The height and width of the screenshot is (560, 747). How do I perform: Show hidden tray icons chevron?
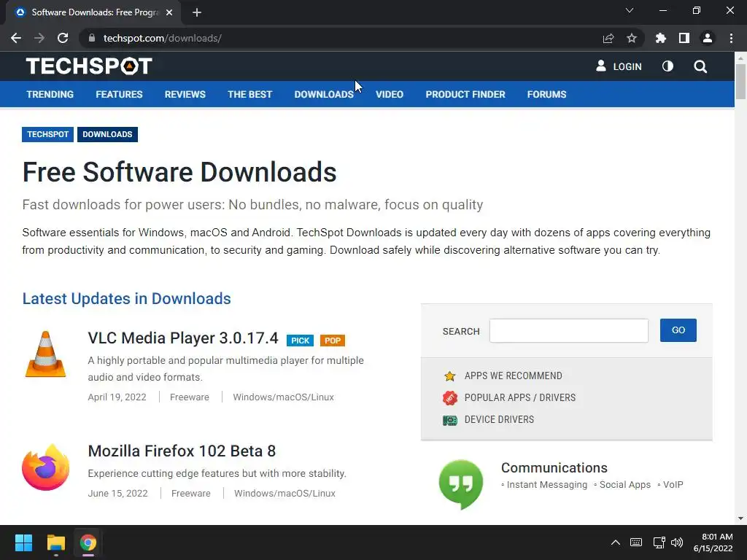616,542
